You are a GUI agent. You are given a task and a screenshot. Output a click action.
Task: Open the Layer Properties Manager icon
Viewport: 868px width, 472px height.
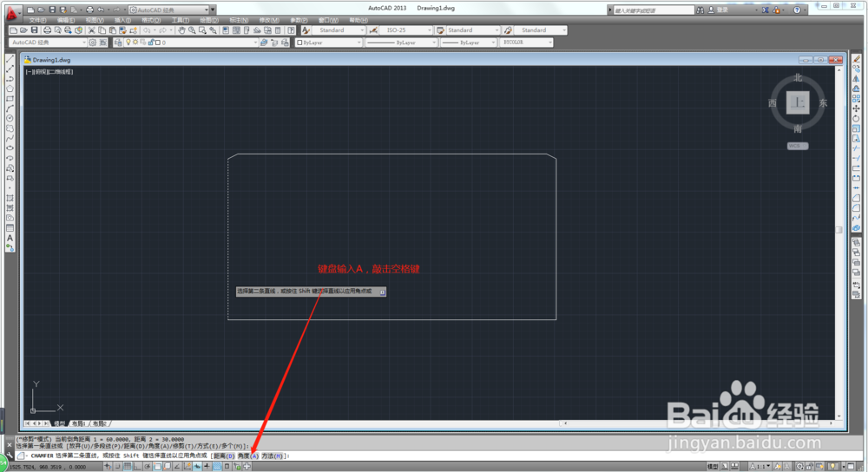click(118, 43)
